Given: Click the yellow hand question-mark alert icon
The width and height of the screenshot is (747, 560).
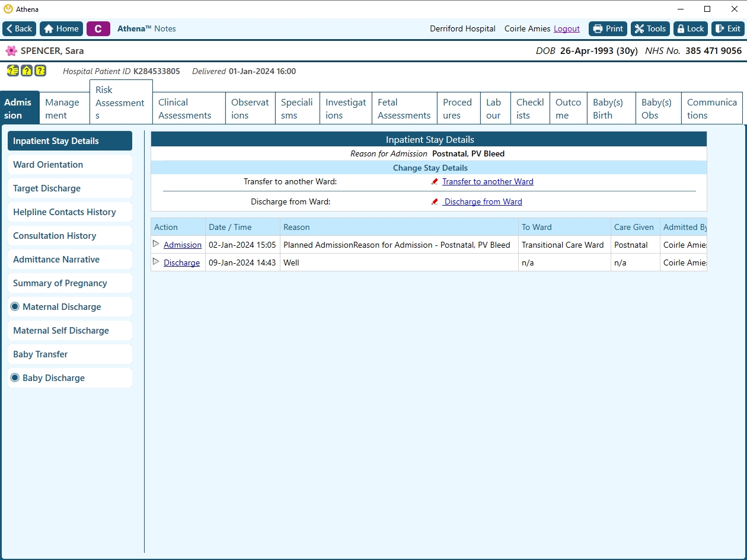Looking at the screenshot, I should pyautogui.click(x=12, y=71).
